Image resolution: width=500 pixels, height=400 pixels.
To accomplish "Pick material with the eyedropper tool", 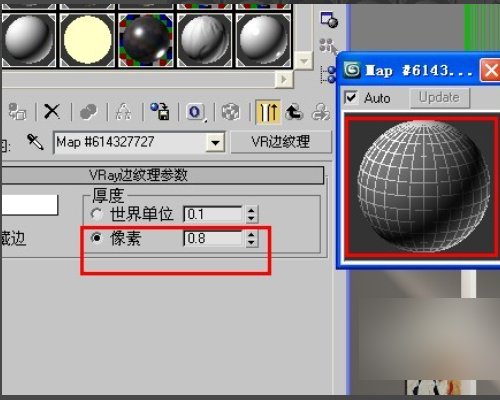I will click(x=35, y=142).
